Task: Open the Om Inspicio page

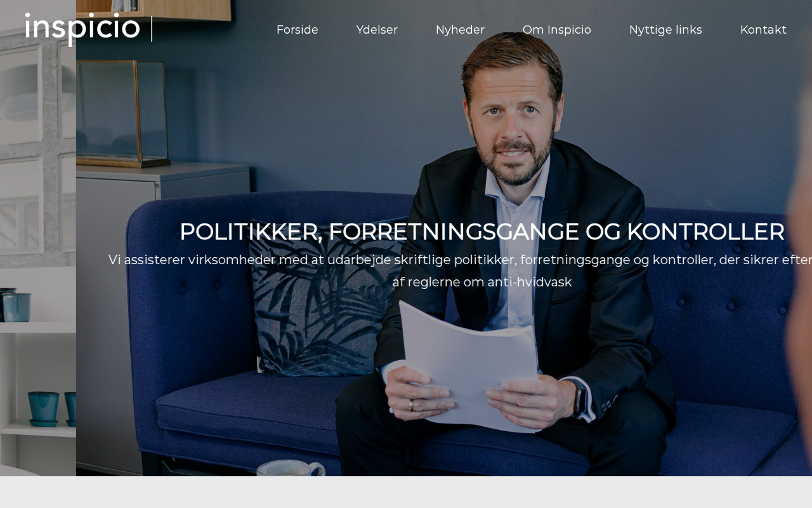Action: 556,30
